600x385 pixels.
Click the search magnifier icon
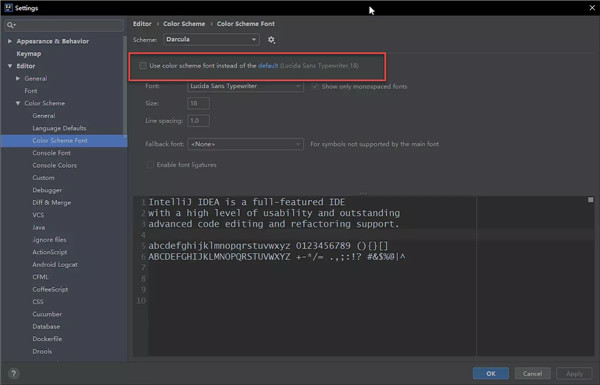coord(11,25)
